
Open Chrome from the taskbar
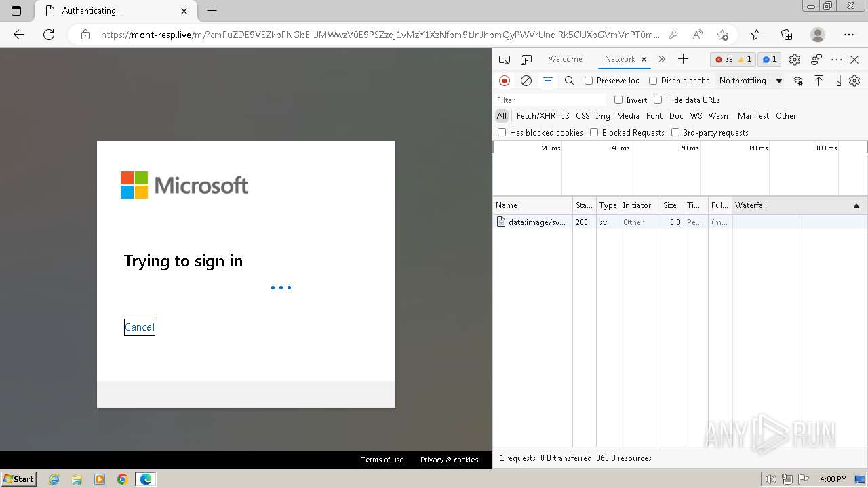pyautogui.click(x=123, y=479)
